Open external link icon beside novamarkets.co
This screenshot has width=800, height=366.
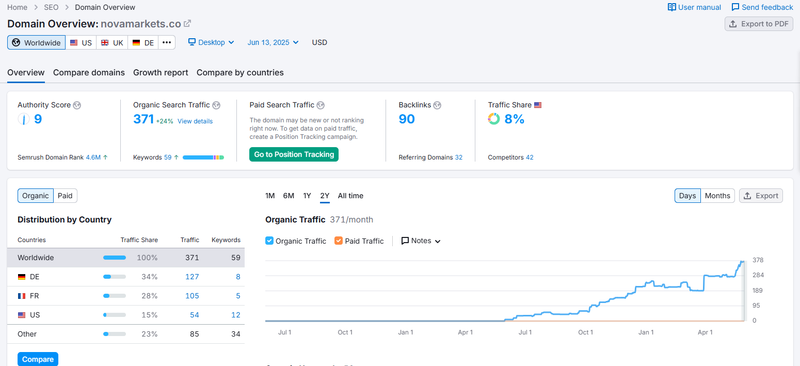(x=187, y=23)
